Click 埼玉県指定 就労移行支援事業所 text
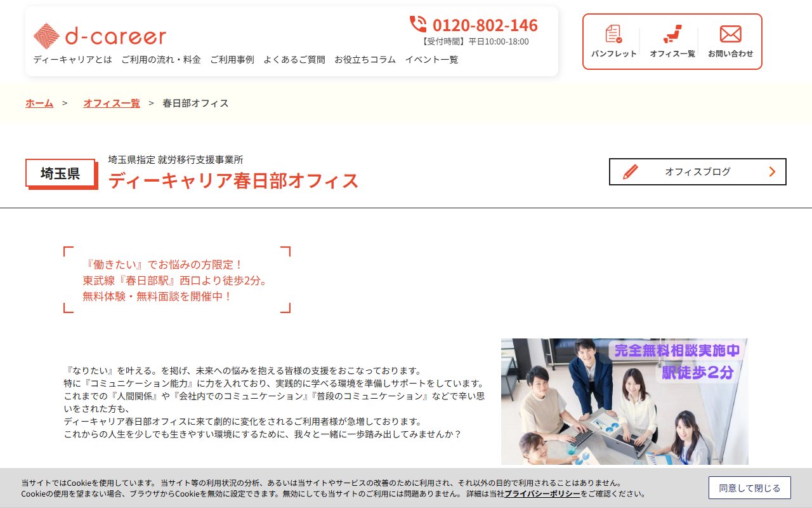The image size is (812, 508). (176, 159)
